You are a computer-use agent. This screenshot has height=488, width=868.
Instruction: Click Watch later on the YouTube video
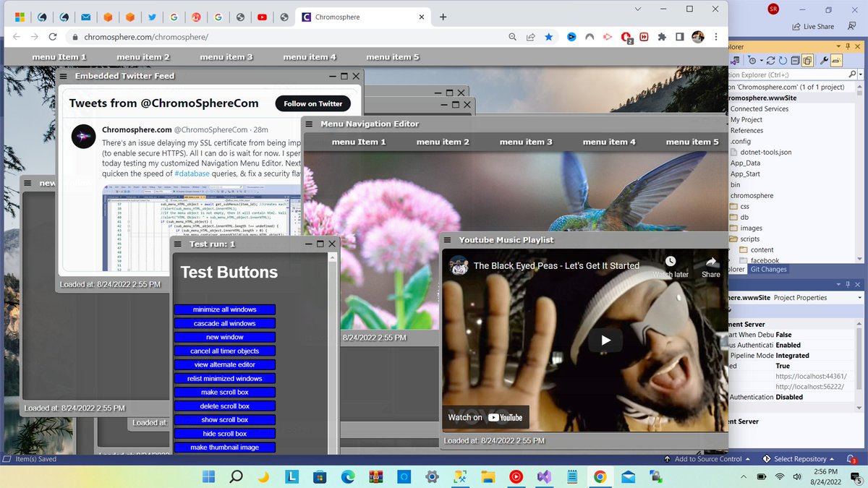671,266
